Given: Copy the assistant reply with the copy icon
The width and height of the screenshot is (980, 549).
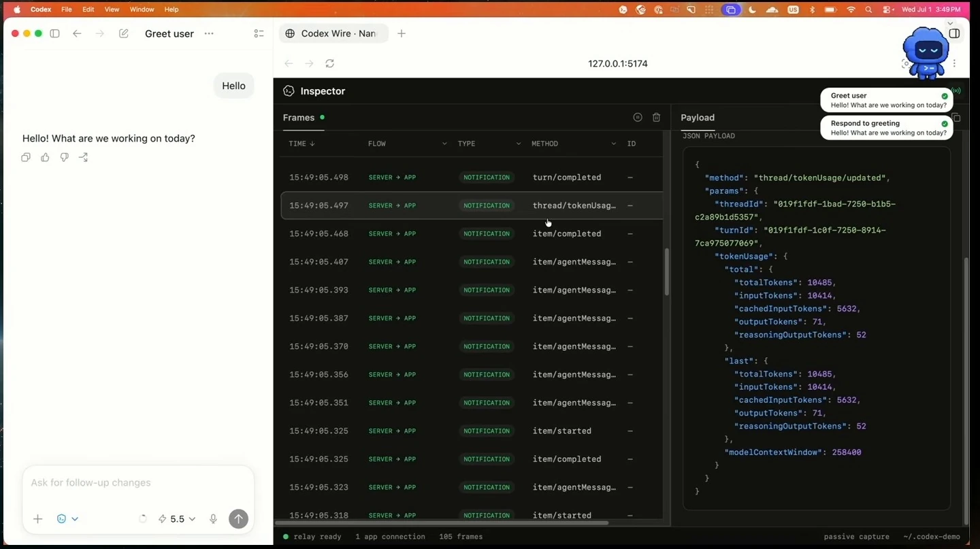Looking at the screenshot, I should coord(26,157).
